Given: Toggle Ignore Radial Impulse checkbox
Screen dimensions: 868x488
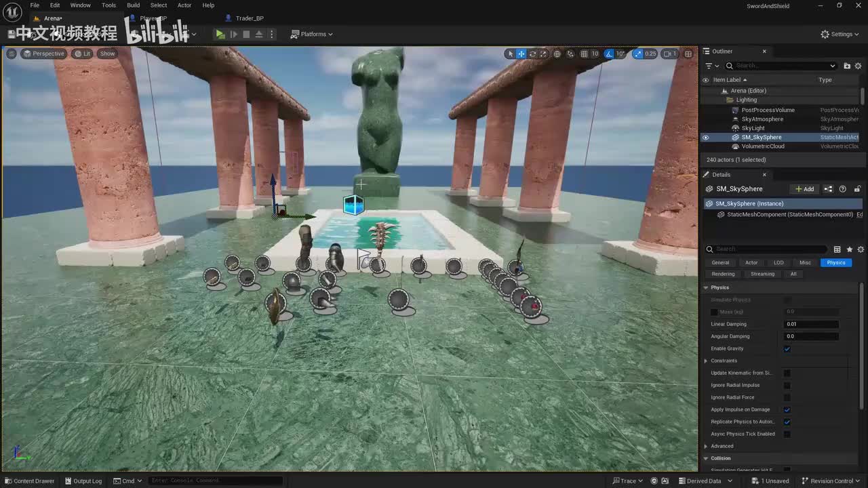Looking at the screenshot, I should coord(787,386).
